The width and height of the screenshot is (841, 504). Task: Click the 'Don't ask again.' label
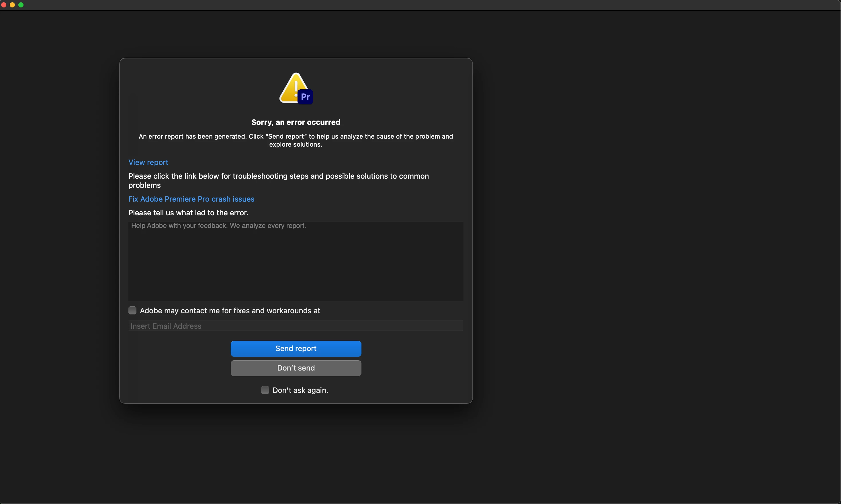300,390
